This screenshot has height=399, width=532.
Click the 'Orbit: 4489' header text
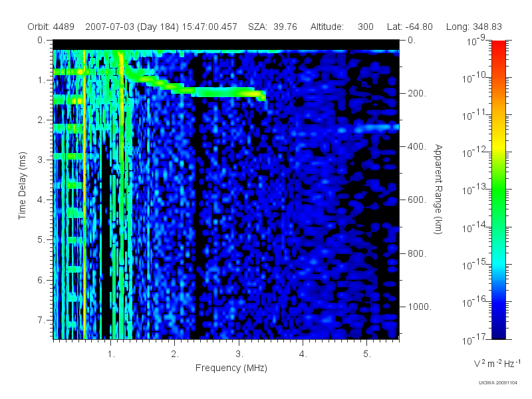[x=51, y=27]
